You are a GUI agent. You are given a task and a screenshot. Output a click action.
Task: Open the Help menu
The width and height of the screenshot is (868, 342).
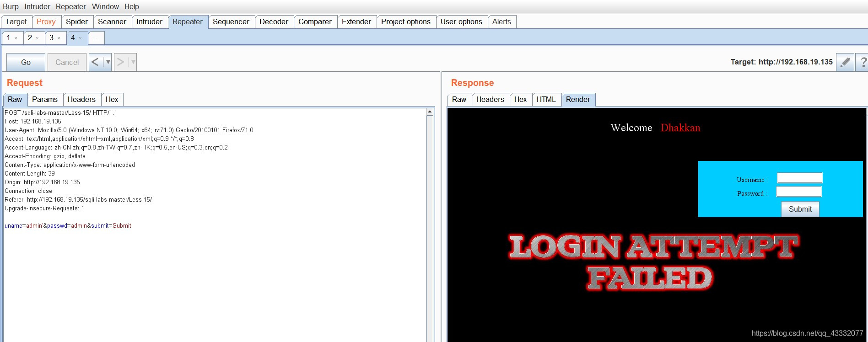click(x=132, y=6)
